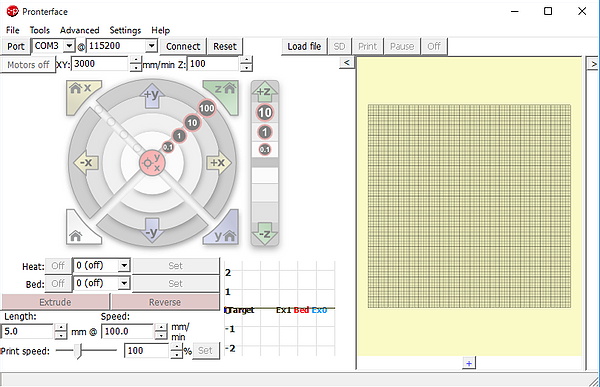The width and height of the screenshot is (600, 387).
Task: Click the Pause button
Action: 402,46
